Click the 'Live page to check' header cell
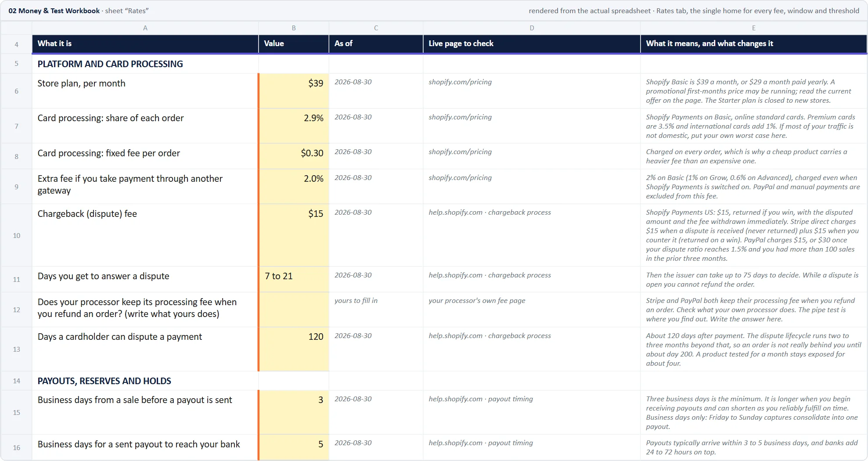 [x=532, y=43]
